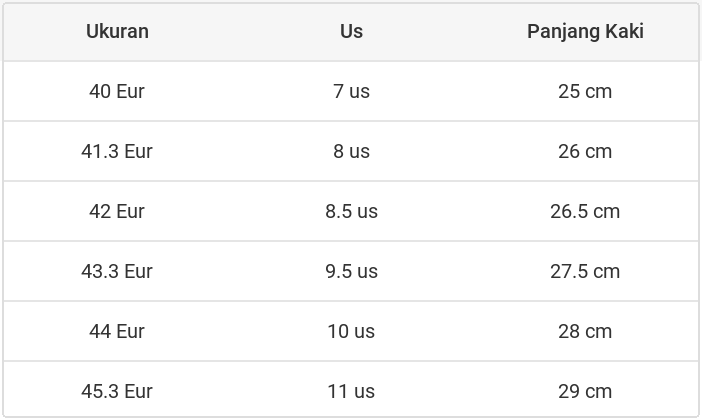The image size is (702, 420).
Task: Click the 27.5 cm foot length
Action: tap(585, 271)
